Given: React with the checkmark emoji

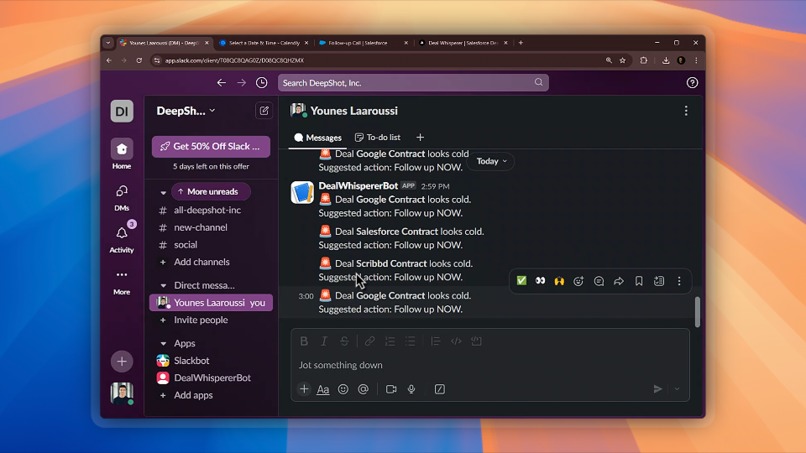Looking at the screenshot, I should click(x=521, y=281).
